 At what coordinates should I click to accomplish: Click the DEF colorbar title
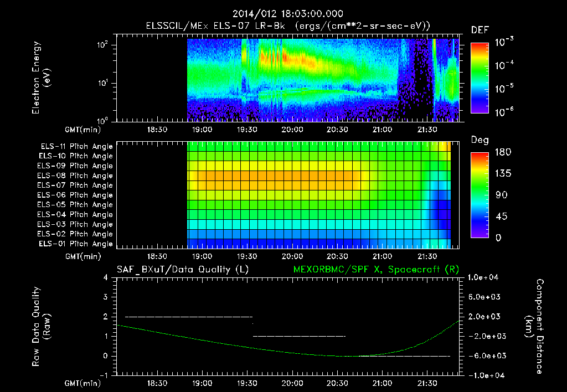click(x=480, y=30)
